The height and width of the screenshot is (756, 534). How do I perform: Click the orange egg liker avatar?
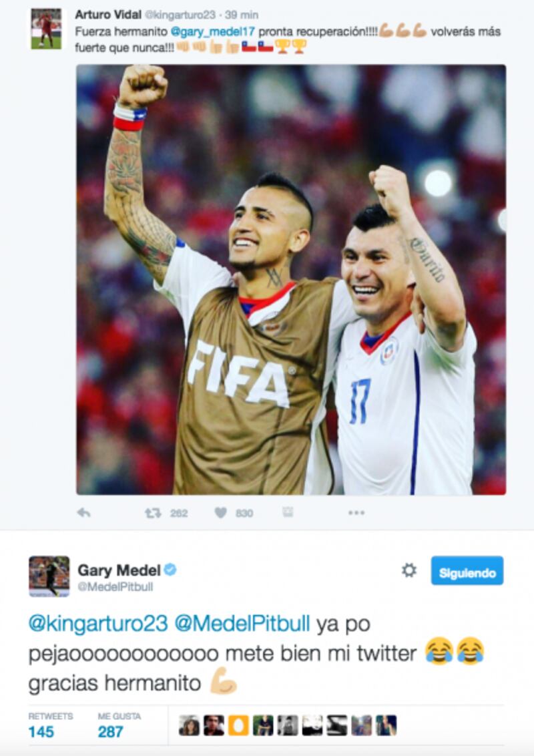(x=238, y=725)
